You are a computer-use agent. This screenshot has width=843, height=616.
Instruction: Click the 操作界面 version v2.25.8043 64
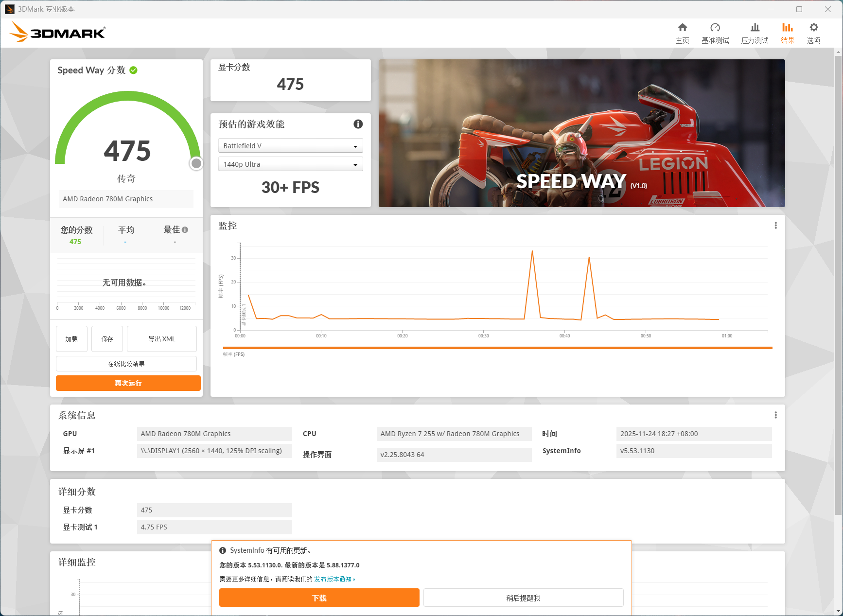(x=454, y=455)
